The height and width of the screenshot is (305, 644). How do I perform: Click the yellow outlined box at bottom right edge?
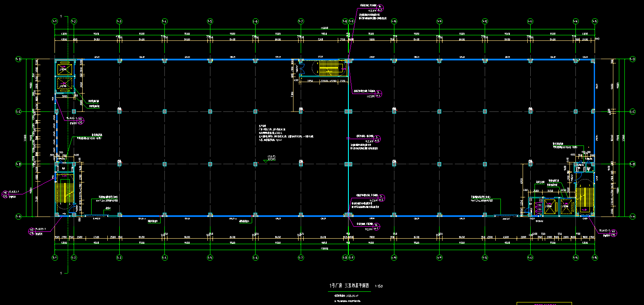click(544, 303)
